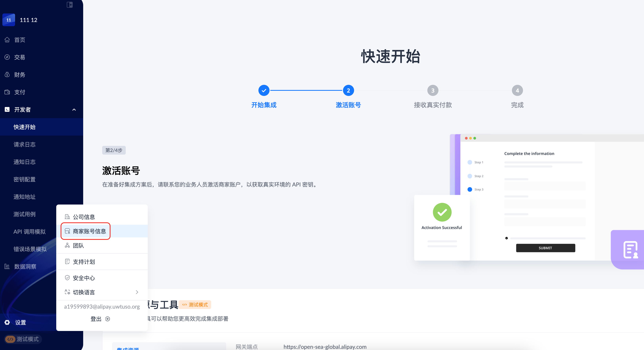The width and height of the screenshot is (644, 350).
Task: Click the sidebar collapse icon at top
Action: (70, 5)
